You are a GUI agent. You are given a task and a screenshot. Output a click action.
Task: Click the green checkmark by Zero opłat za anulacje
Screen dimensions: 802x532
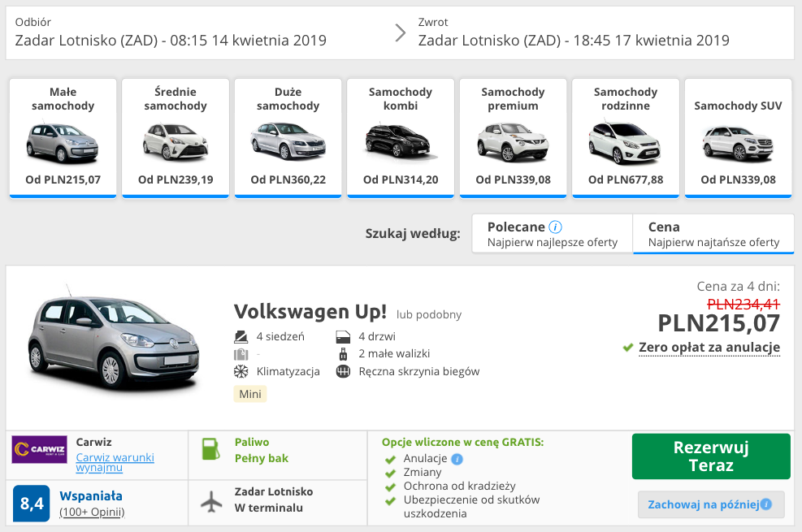628,348
